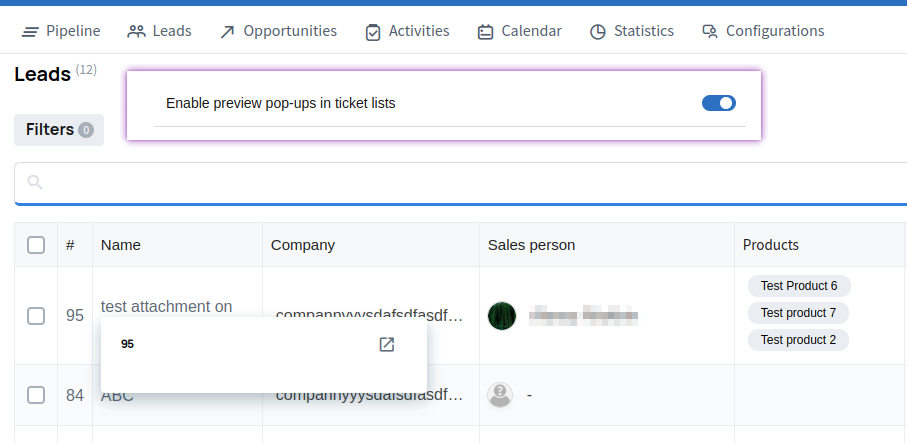
Task: Disable preview pop-ups in ticket lists toggle
Action: pos(718,102)
